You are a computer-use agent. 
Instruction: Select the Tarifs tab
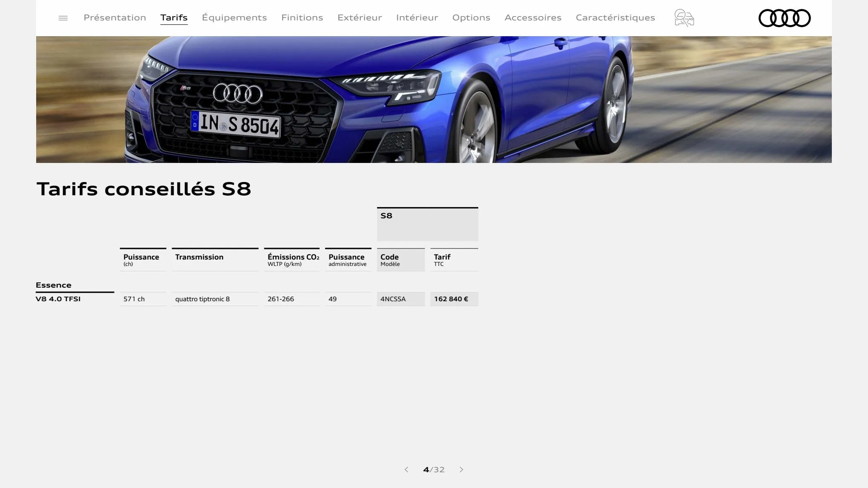[174, 17]
